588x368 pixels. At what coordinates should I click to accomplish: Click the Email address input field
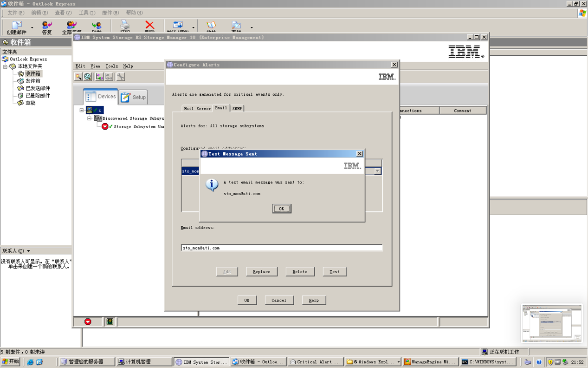click(281, 248)
